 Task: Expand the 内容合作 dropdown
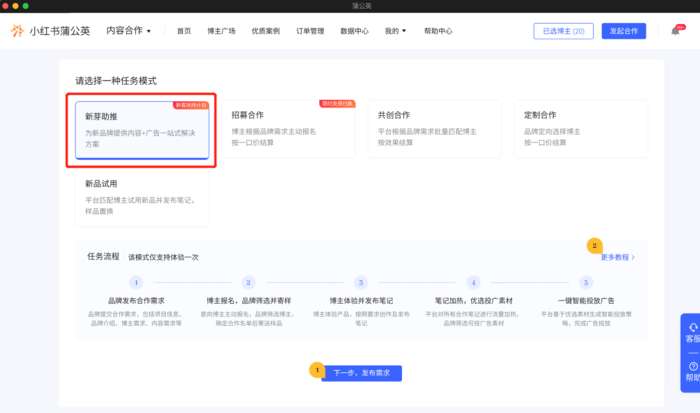tap(129, 31)
